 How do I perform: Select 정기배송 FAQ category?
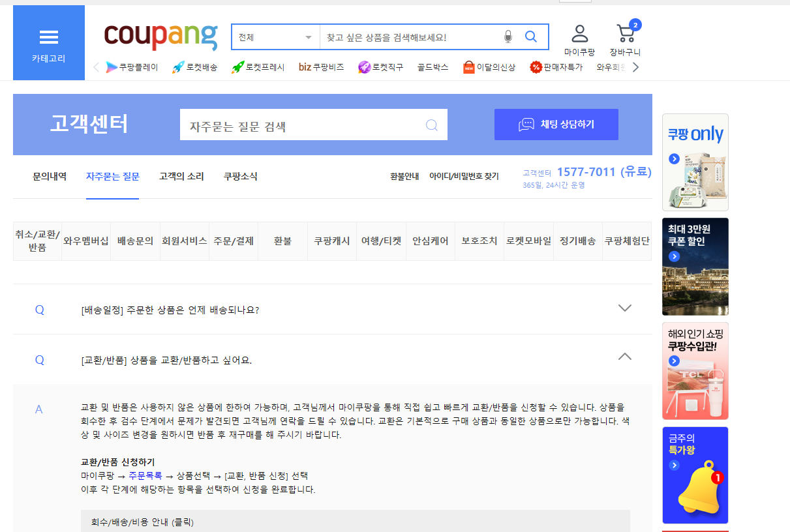pos(578,241)
